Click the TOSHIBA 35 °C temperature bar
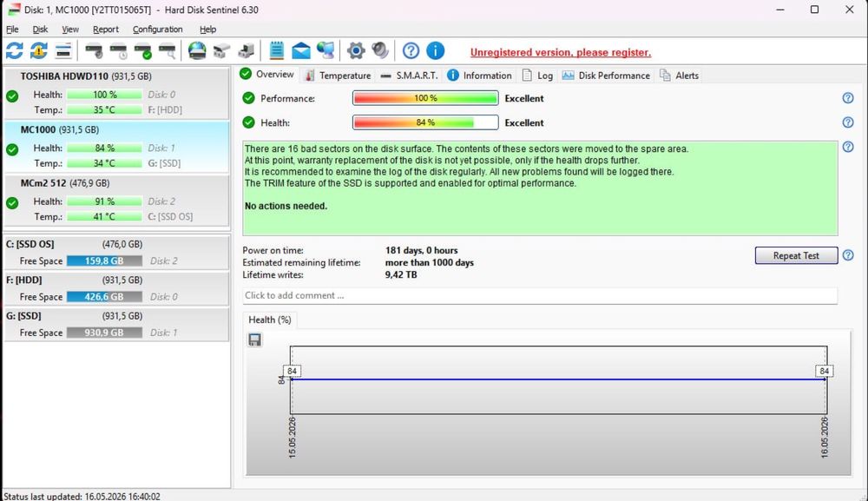Image resolution: width=868 pixels, height=501 pixels. [104, 109]
